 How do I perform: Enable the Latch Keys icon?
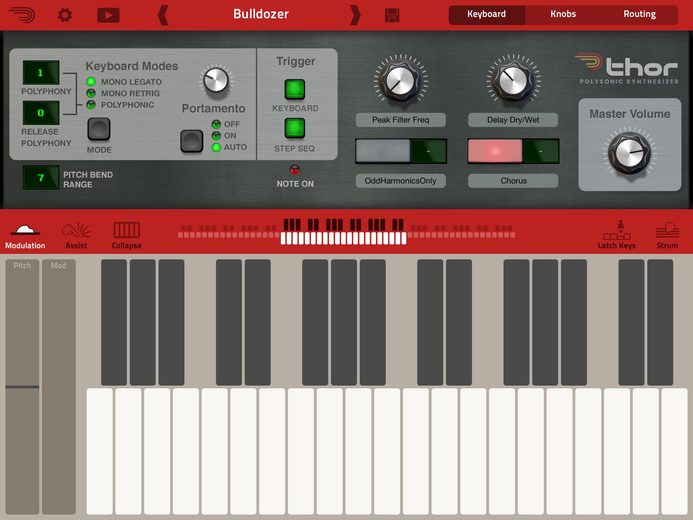[617, 235]
